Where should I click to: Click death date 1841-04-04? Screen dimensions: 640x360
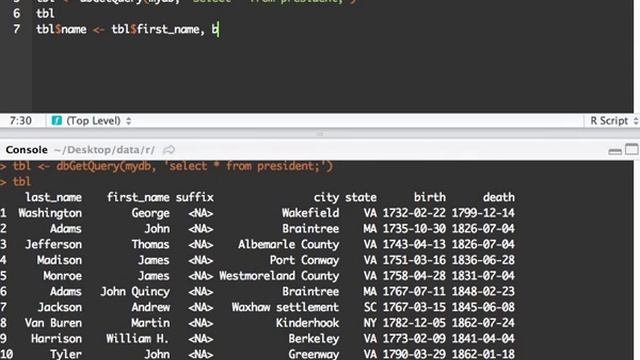(483, 339)
